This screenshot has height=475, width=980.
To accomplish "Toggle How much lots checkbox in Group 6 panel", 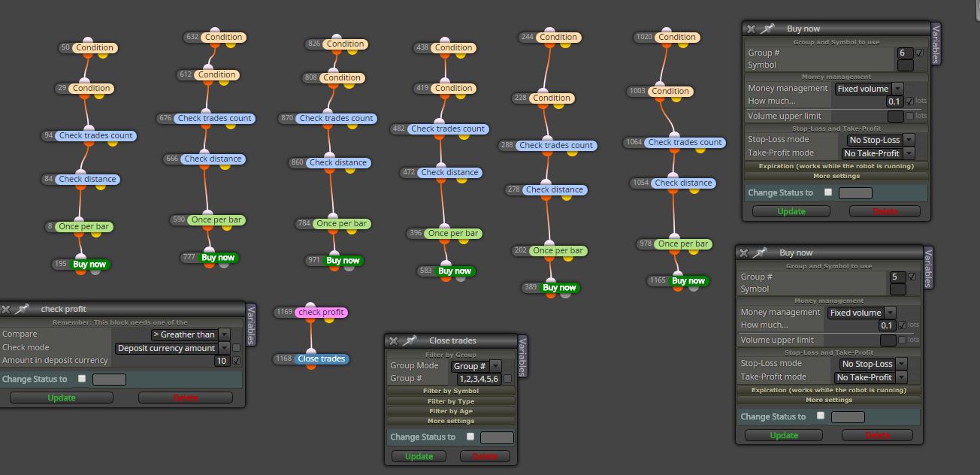I will (x=910, y=101).
